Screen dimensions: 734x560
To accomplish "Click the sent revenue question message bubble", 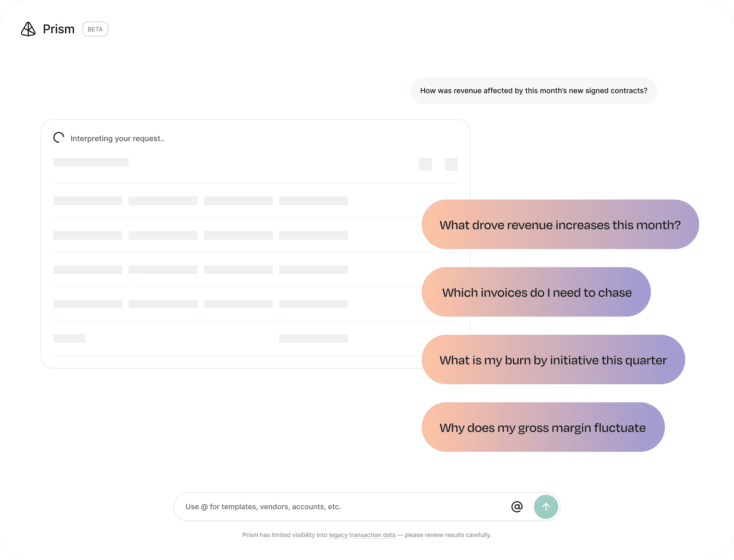I will click(533, 91).
